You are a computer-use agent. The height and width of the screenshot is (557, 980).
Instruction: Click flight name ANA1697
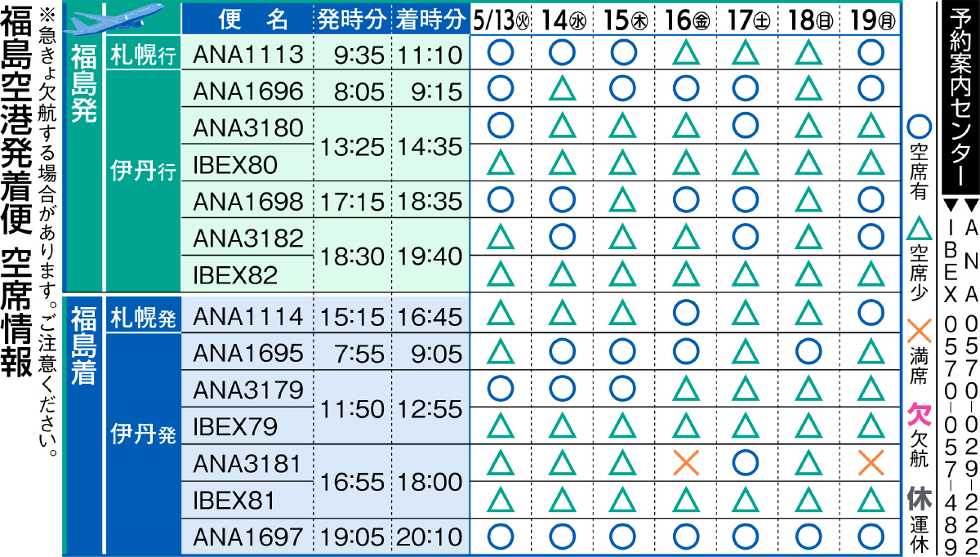[x=248, y=537]
